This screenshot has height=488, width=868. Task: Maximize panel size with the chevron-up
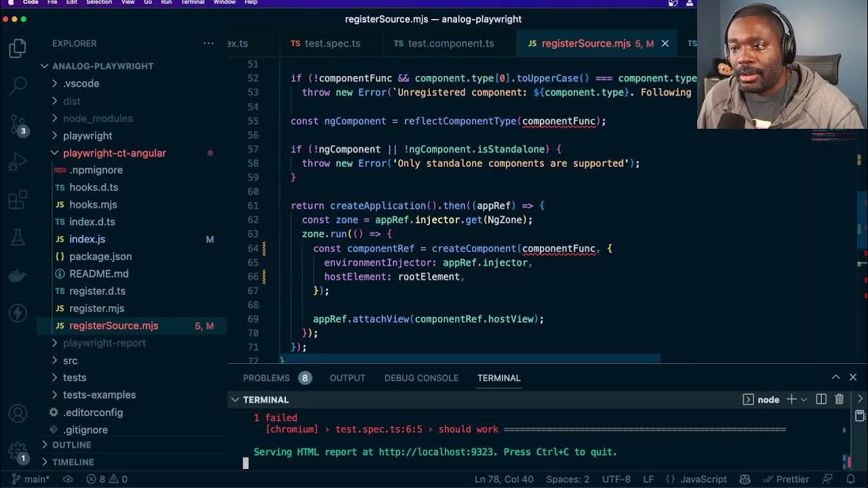pyautogui.click(x=835, y=378)
